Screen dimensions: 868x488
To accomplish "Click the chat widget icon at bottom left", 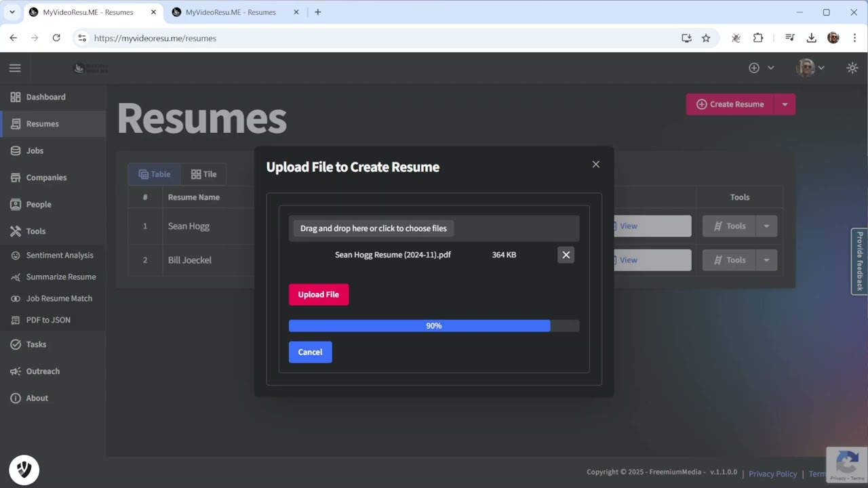I will coord(24,469).
